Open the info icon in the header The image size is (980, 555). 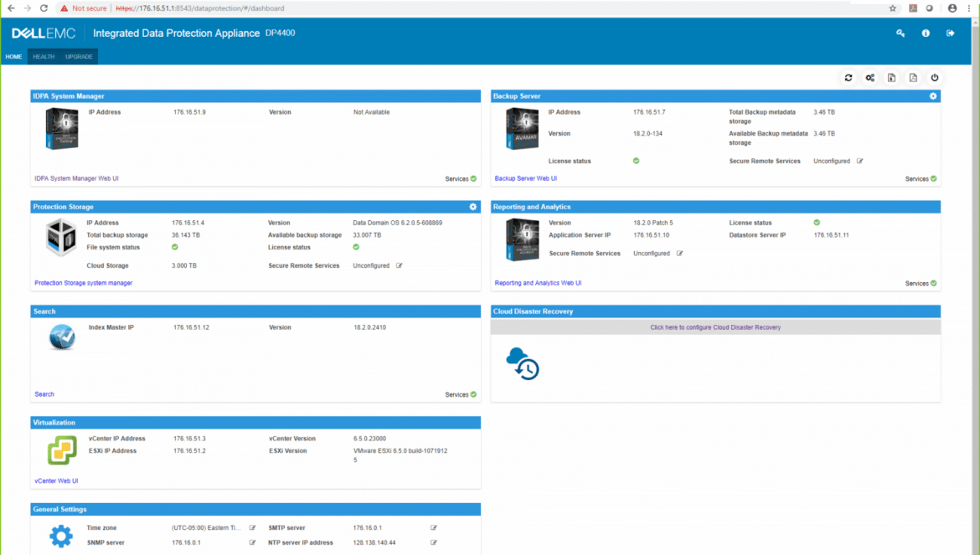coord(926,33)
